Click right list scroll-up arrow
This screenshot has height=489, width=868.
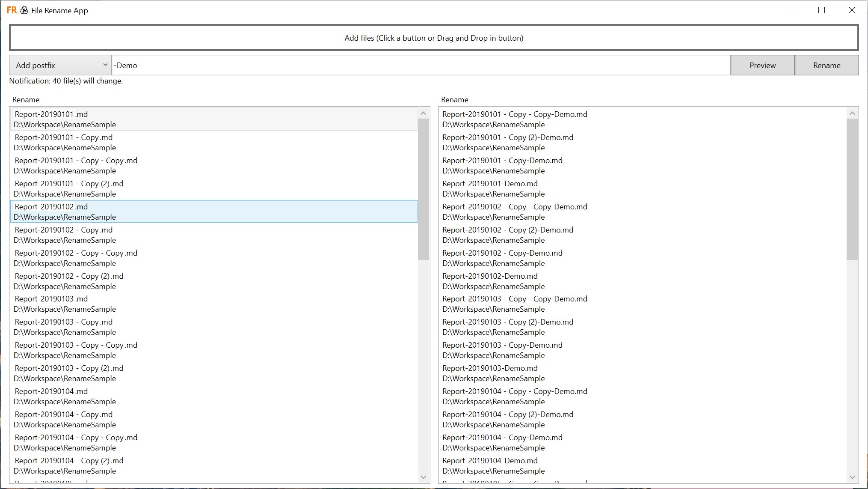coord(852,113)
